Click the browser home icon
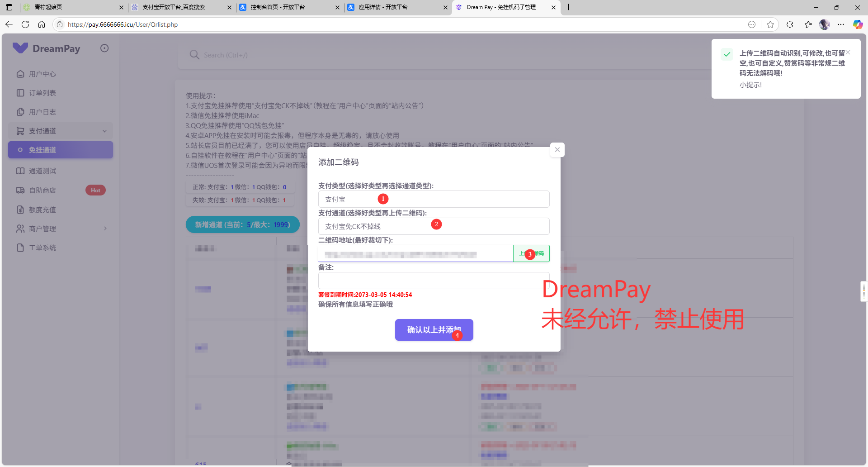The width and height of the screenshot is (868, 467). point(42,24)
